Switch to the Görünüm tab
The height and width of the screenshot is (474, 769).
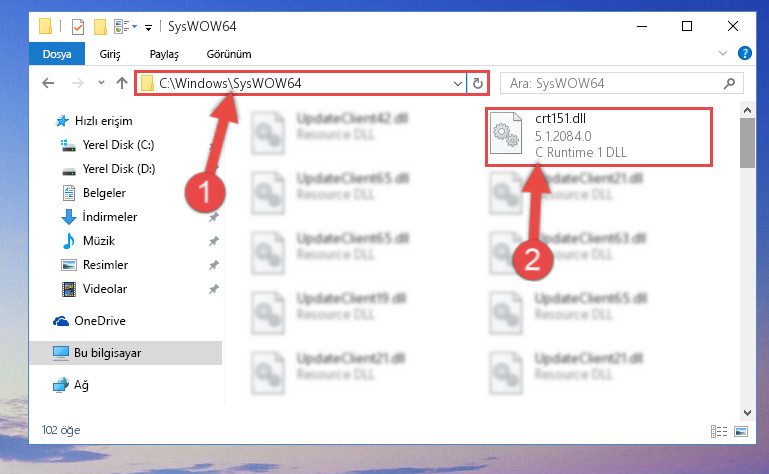point(229,54)
